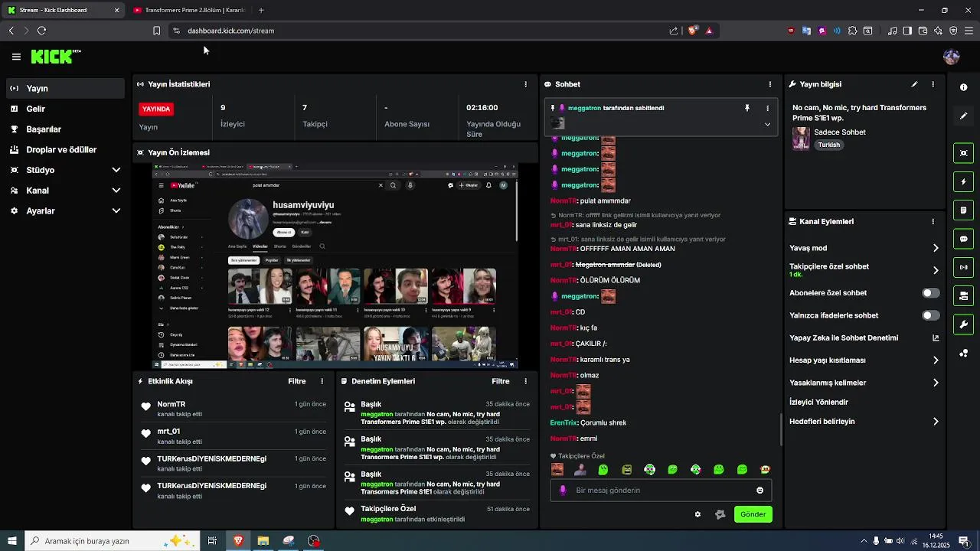Click the verified badge icon next to Gönder
Viewport: 980px width, 551px height.
720,514
